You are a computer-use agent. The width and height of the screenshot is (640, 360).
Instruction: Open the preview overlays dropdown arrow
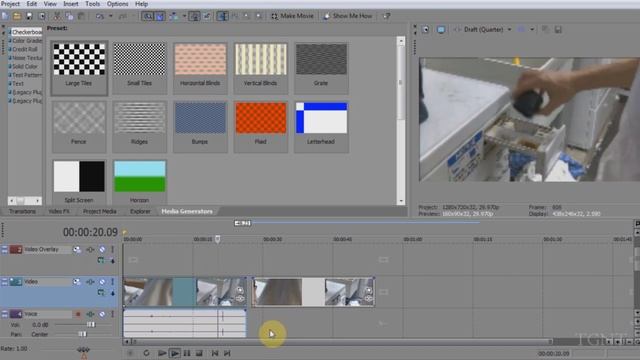[x=532, y=29]
